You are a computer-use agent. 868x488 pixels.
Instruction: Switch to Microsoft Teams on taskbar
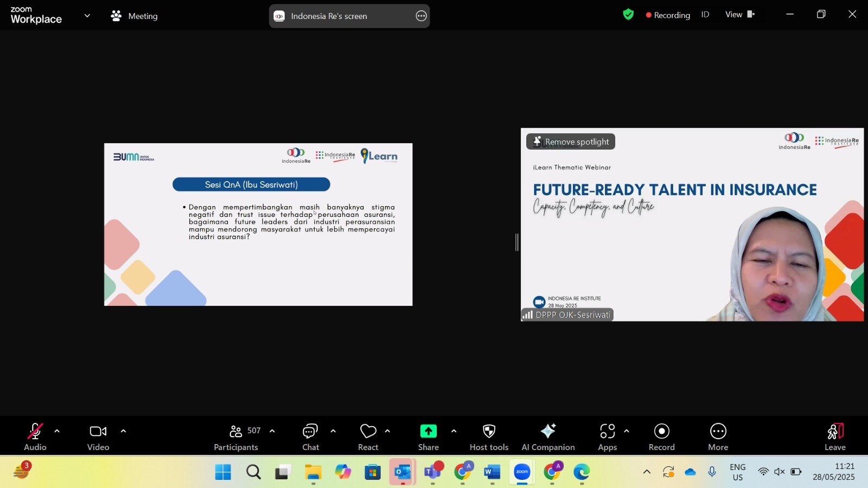(433, 472)
